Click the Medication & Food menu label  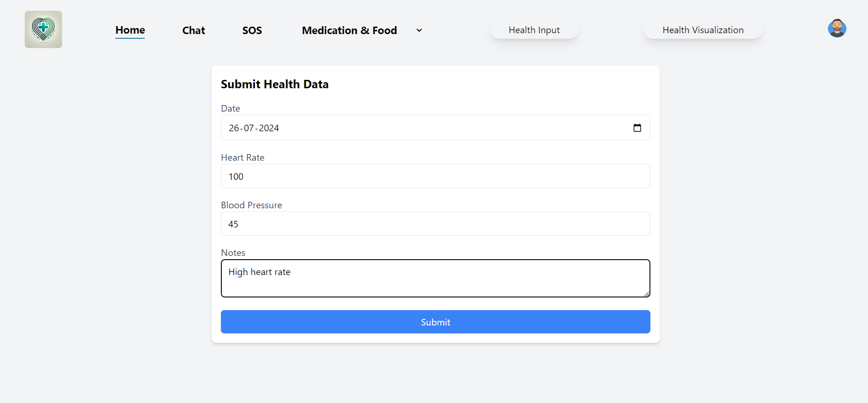click(x=349, y=30)
